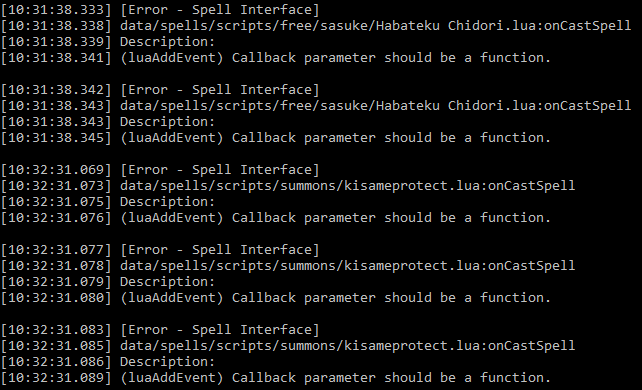The image size is (642, 390).
Task: Click the first Error - Spell Interface header
Action: 219,10
